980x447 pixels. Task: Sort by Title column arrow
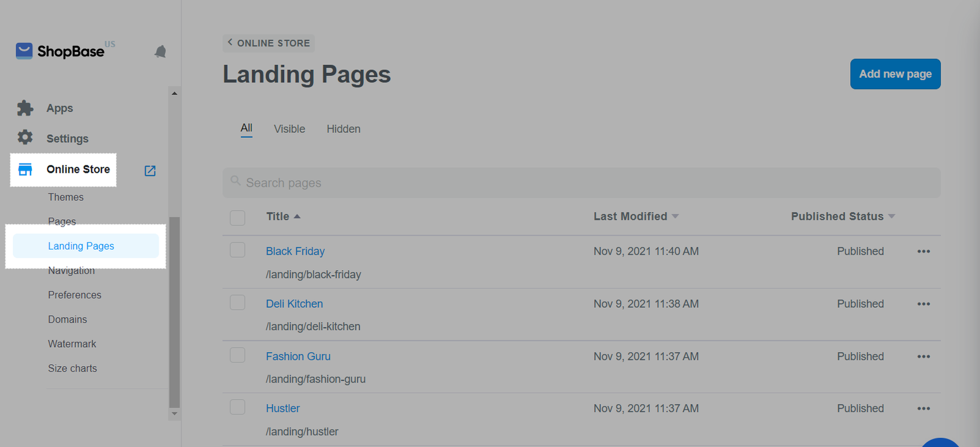point(297,217)
